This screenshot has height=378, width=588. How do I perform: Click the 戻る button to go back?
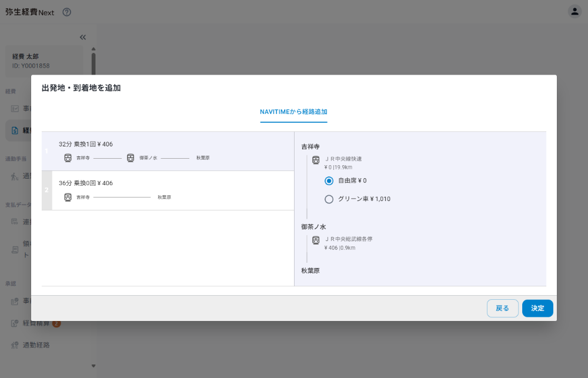click(x=502, y=308)
